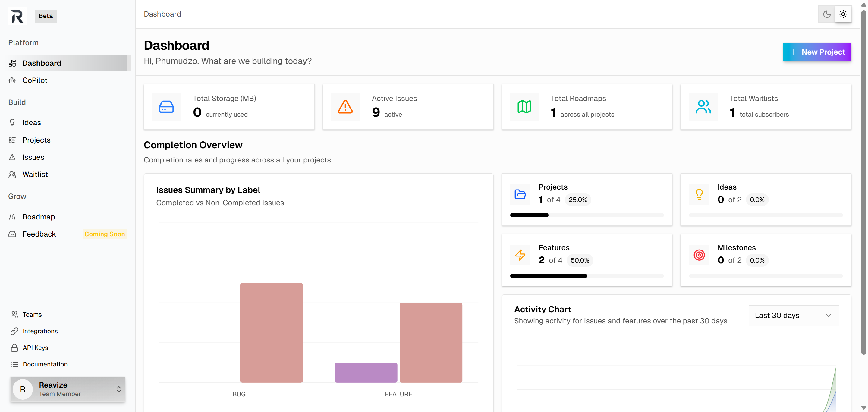Click the Projects folder icon in completion card

(520, 194)
